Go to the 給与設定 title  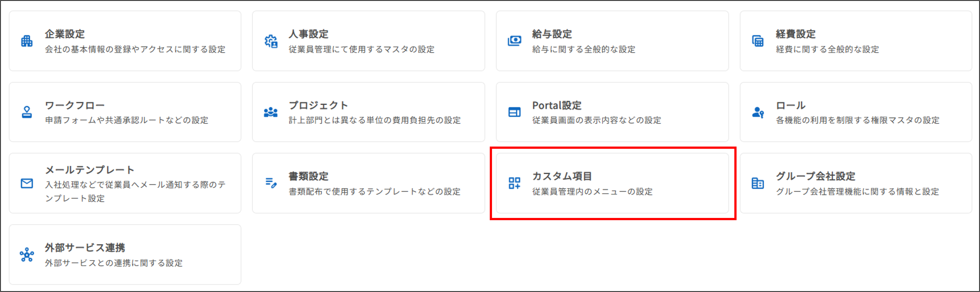[552, 34]
